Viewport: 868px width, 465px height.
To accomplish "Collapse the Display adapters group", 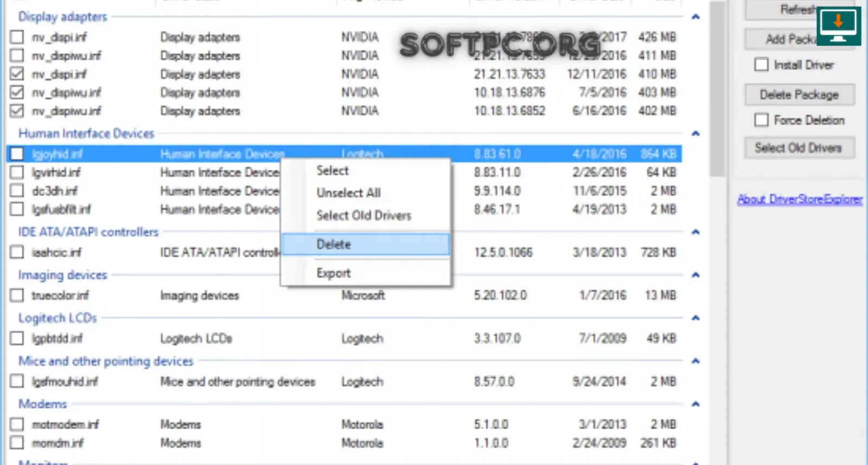I will coord(695,17).
